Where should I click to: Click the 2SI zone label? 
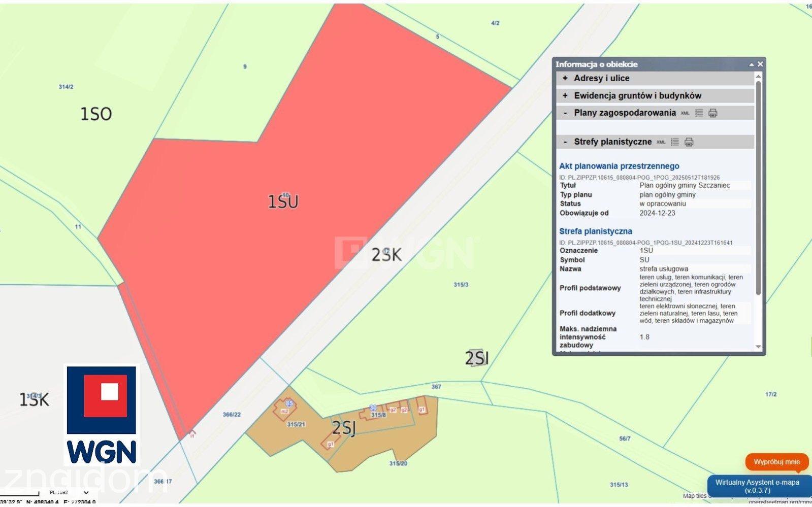point(477,358)
